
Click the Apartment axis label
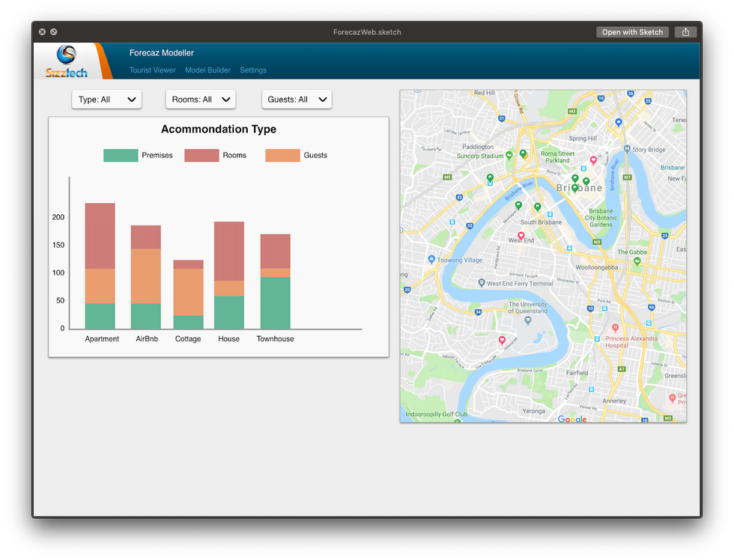tap(102, 338)
